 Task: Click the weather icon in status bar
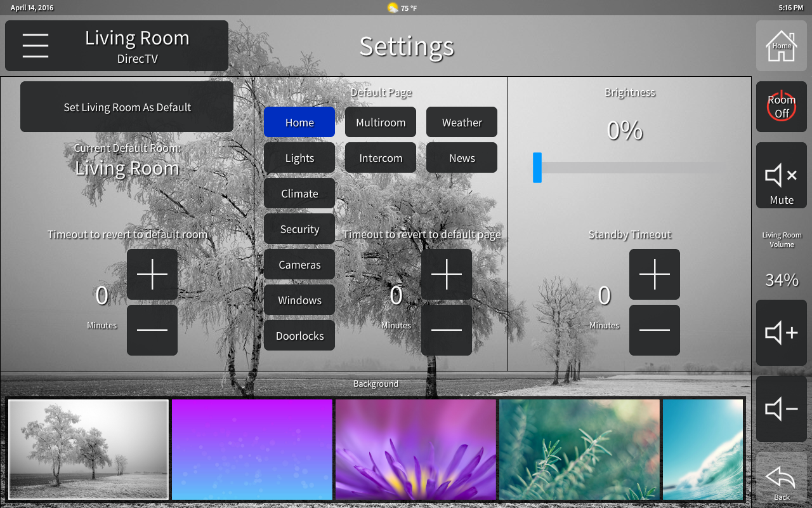[393, 8]
